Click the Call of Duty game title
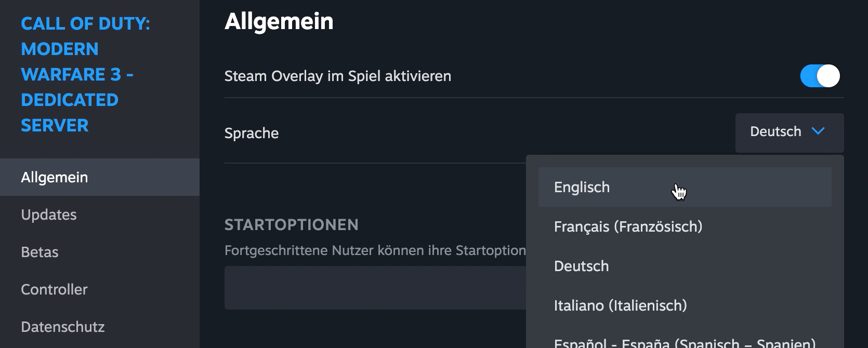The width and height of the screenshot is (868, 348). click(x=85, y=74)
